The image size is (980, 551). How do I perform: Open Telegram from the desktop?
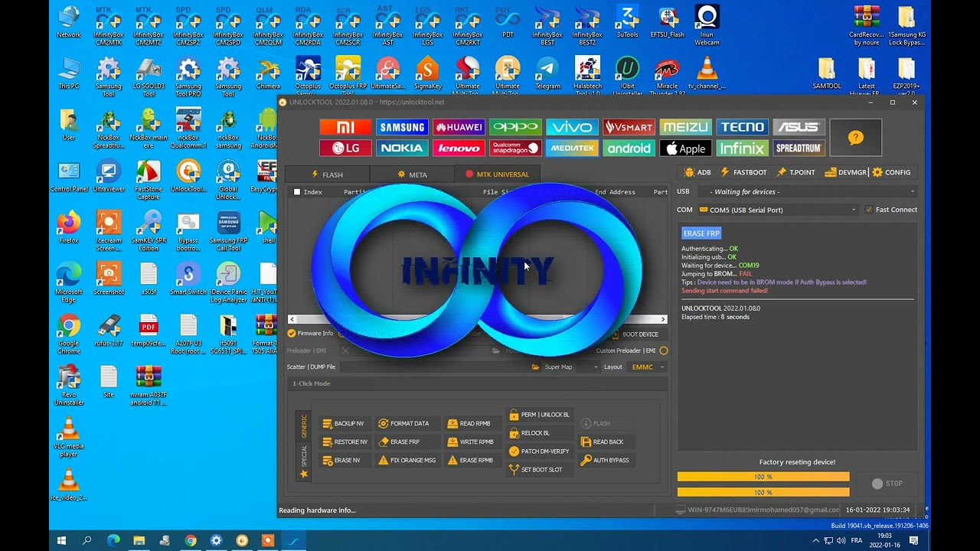click(547, 73)
